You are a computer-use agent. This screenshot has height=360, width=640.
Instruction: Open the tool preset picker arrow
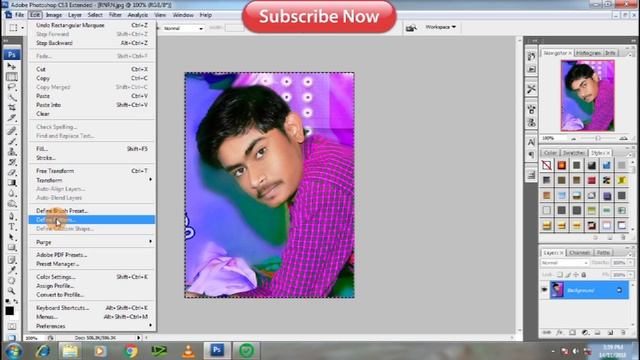[x=22, y=28]
